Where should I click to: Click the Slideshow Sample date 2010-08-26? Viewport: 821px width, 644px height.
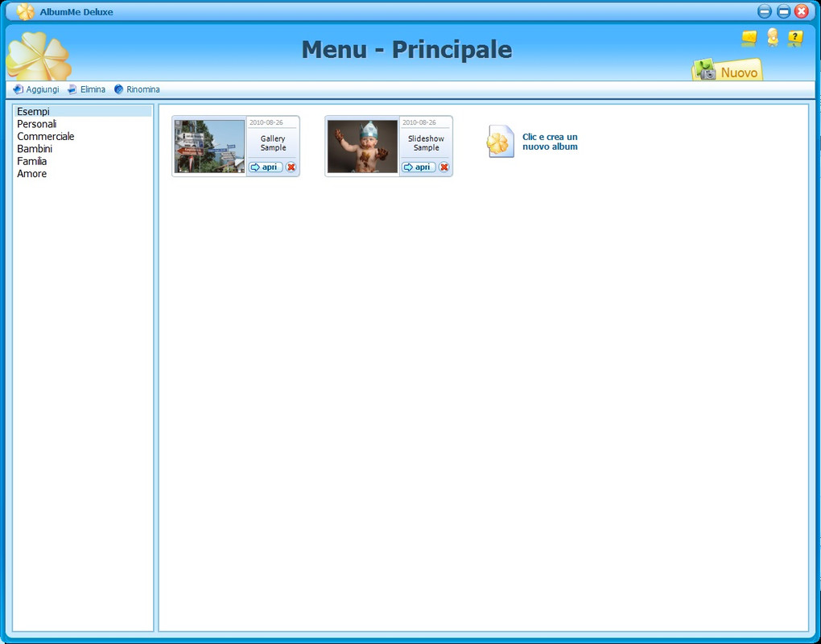coord(419,122)
